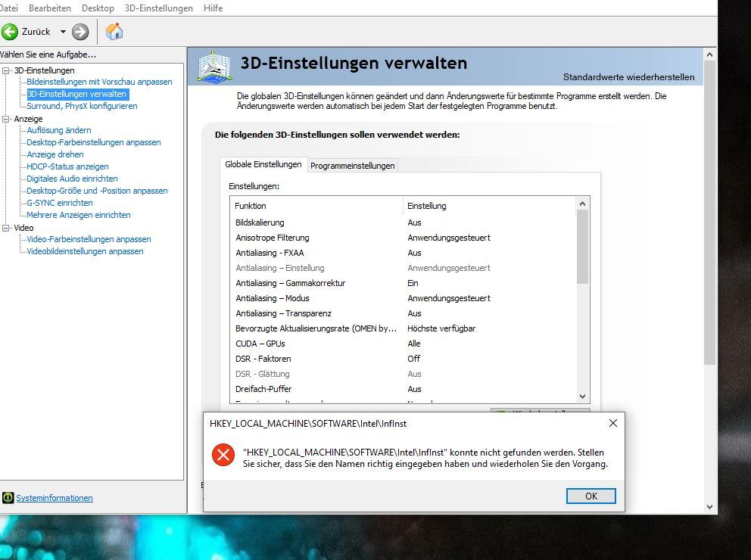This screenshot has height=560, width=751.
Task: Open the Desktop menu
Action: 98,8
